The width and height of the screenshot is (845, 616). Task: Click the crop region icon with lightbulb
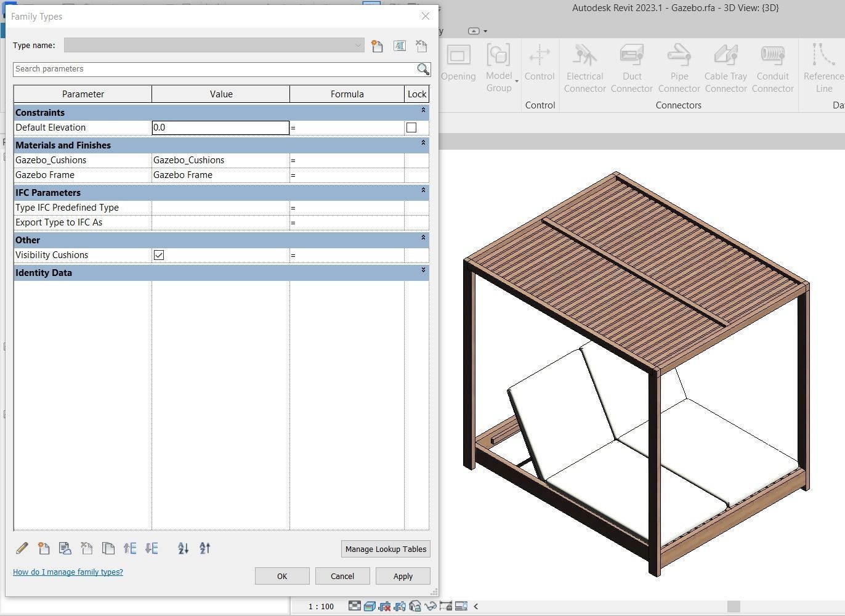400,606
